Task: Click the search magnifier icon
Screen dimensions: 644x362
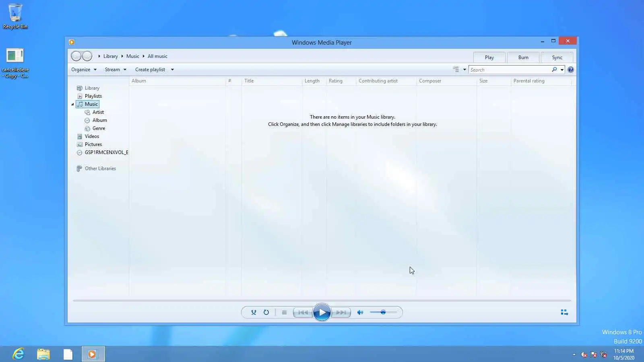Action: coord(554,70)
